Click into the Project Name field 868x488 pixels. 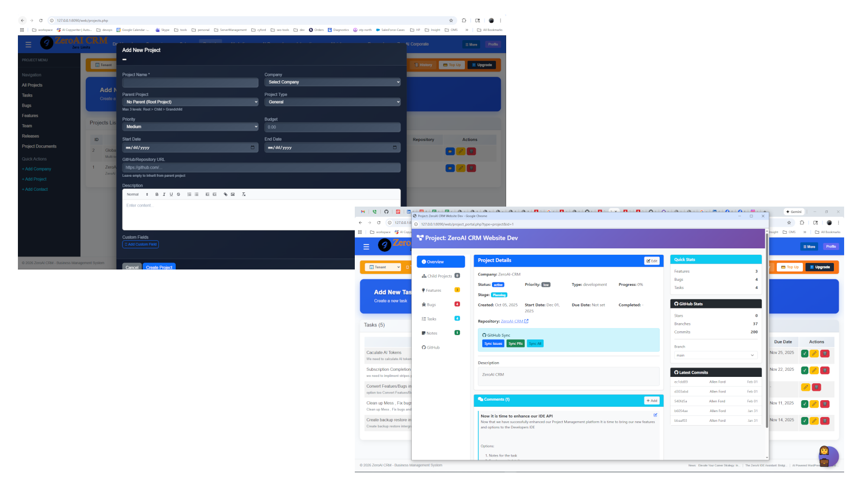(x=190, y=82)
